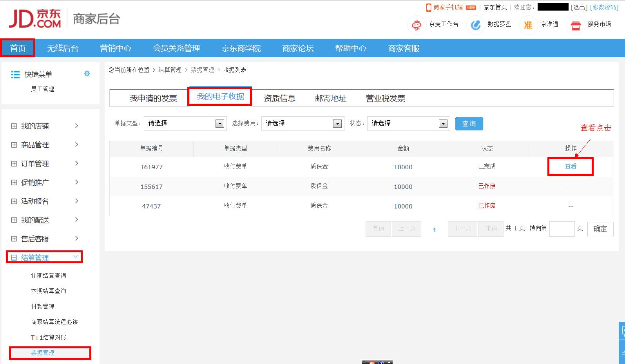Click the plus icon beside 促销推广
This screenshot has width=625, height=364.
(14, 183)
